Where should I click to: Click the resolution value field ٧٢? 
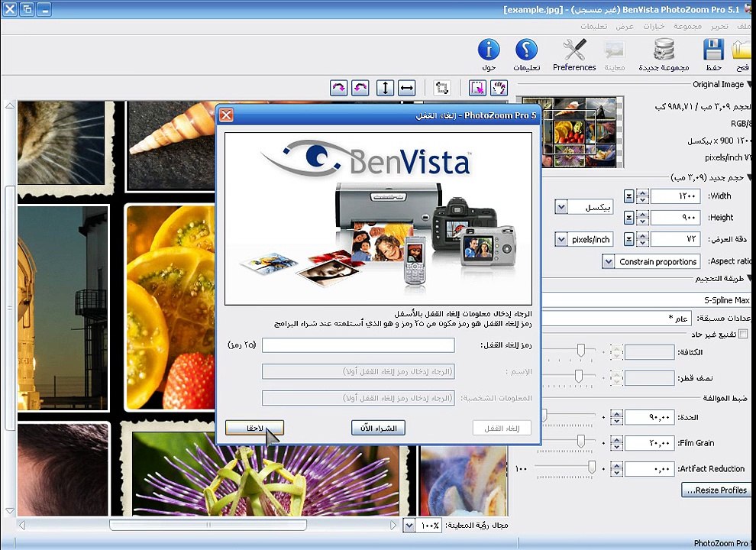click(x=676, y=239)
